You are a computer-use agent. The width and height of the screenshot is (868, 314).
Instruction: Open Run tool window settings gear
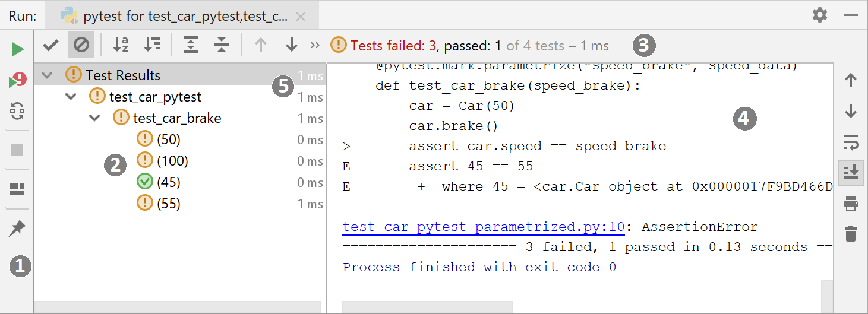[x=820, y=15]
